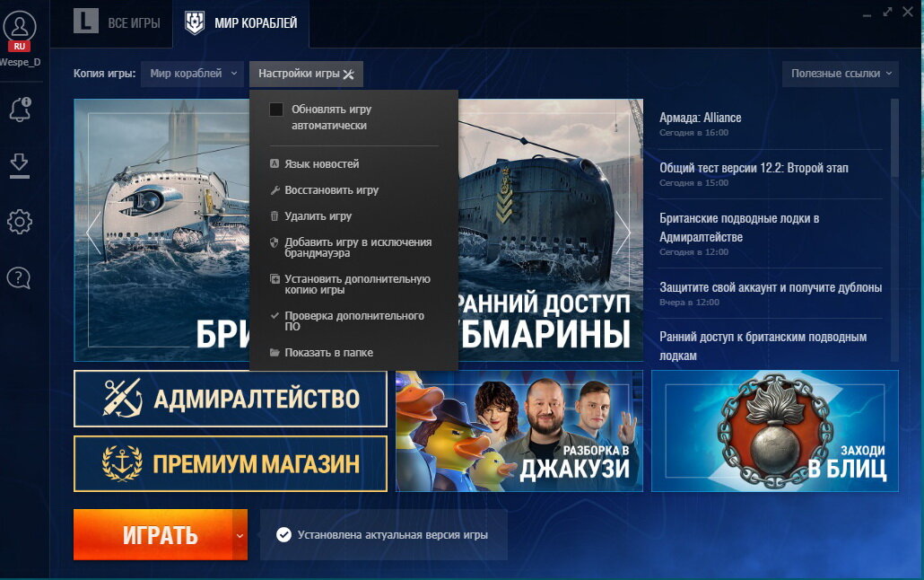Open the notifications bell icon
The image size is (924, 580).
20,110
